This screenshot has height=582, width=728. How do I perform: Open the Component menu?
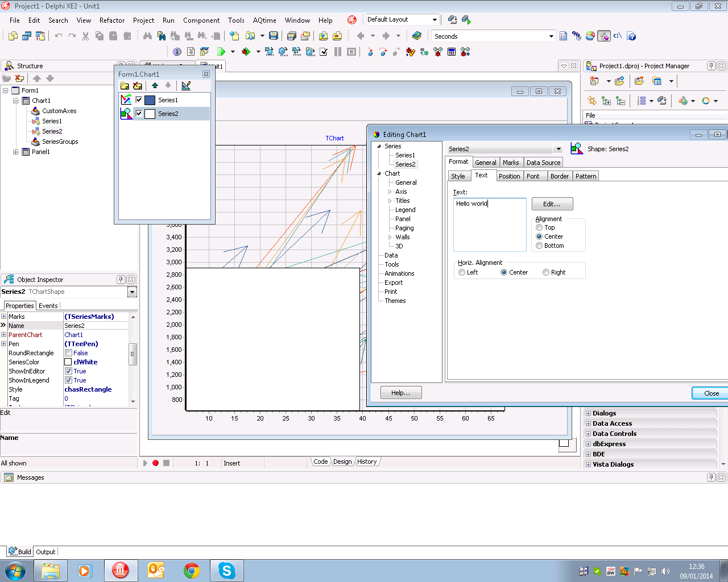point(201,20)
